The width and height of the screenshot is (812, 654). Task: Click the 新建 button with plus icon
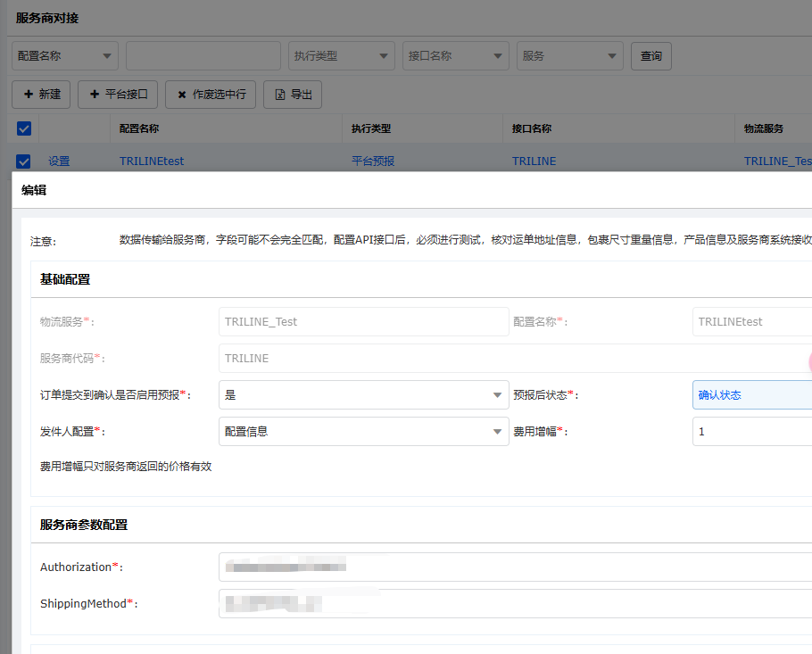[x=41, y=94]
